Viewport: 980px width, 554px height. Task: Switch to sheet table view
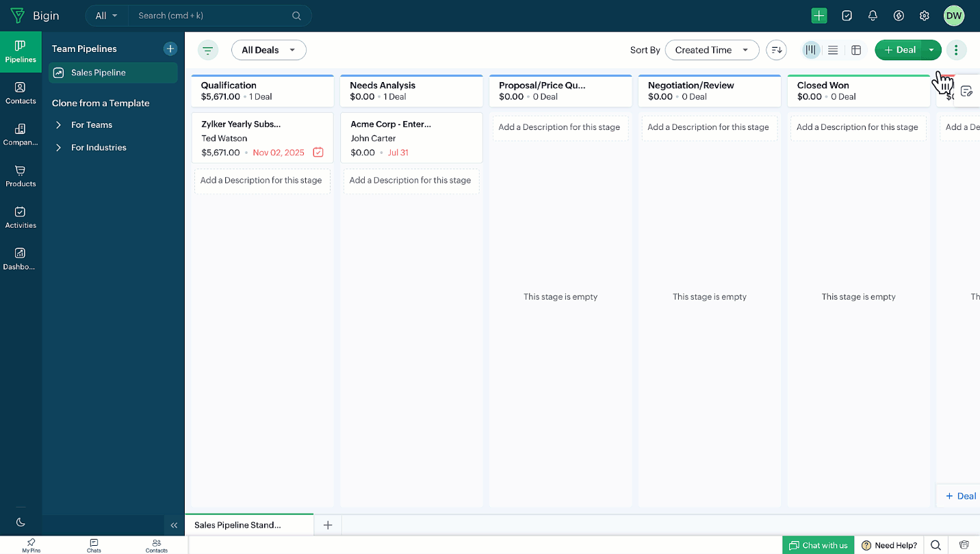pos(856,50)
